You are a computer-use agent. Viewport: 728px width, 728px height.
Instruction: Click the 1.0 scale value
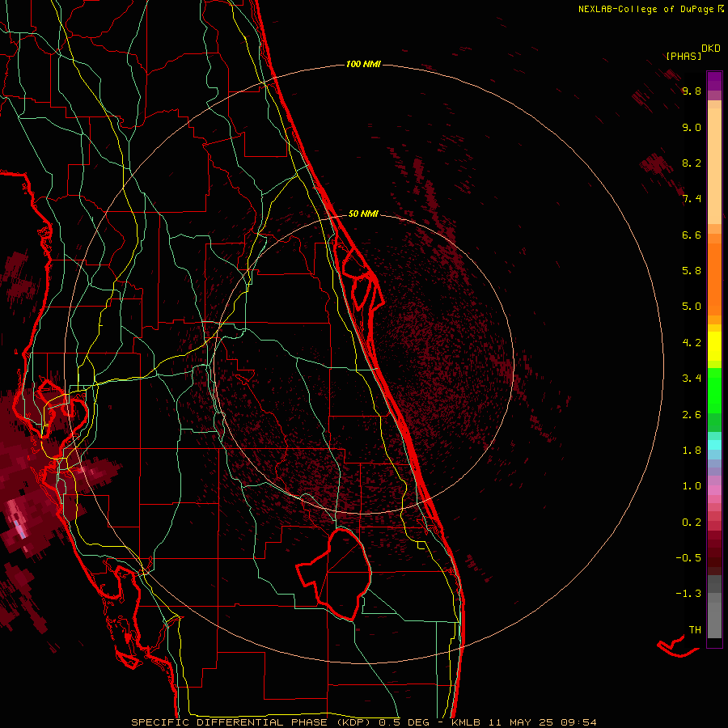[692, 486]
